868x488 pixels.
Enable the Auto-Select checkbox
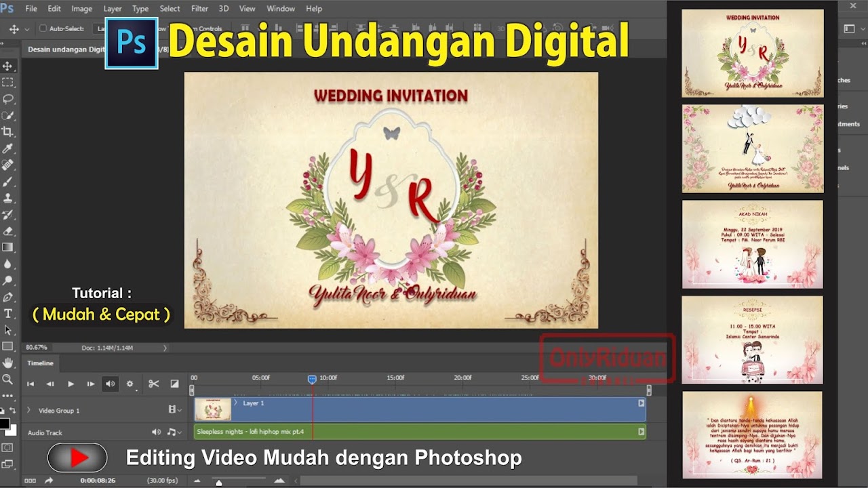(x=43, y=28)
